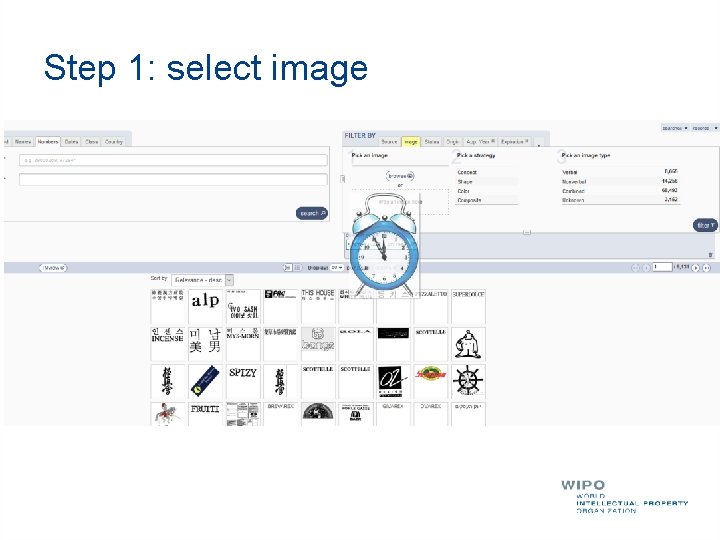720x540 pixels.
Task: Select the Combined image type
Action: click(x=619, y=191)
